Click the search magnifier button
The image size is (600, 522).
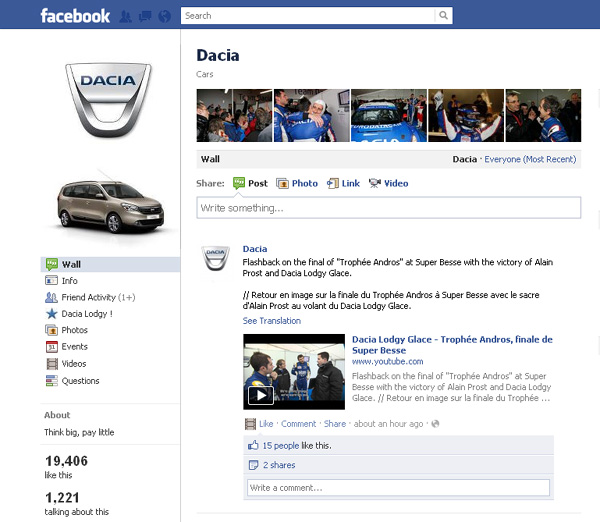pos(444,15)
